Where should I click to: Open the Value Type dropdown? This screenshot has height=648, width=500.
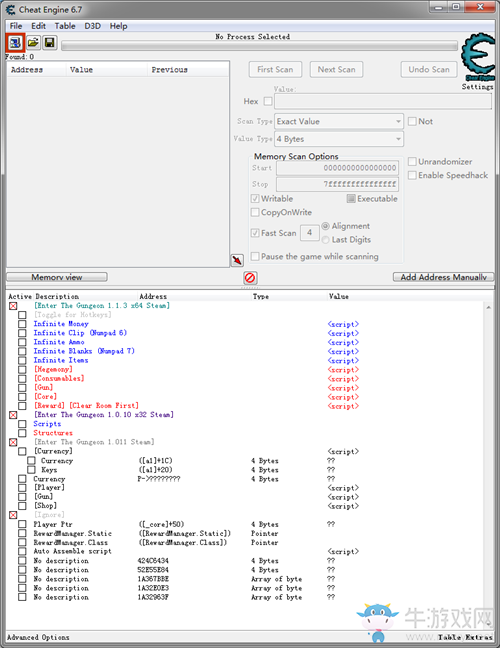tap(339, 139)
